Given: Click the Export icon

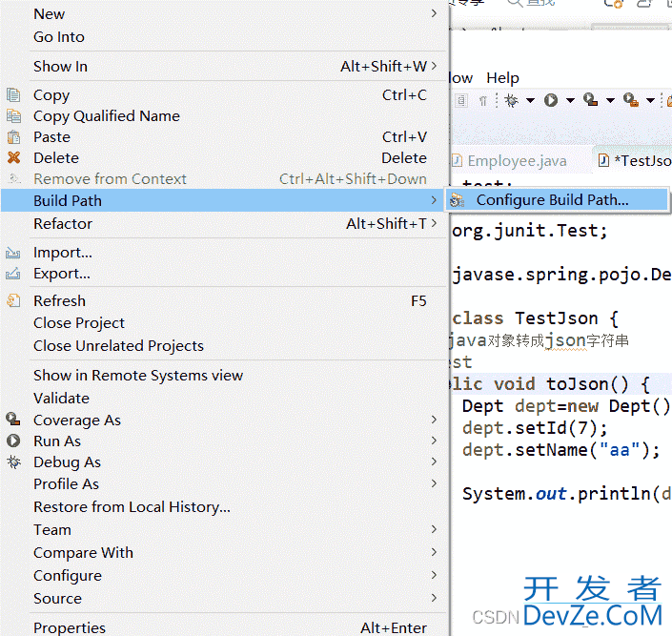Looking at the screenshot, I should (x=12, y=274).
